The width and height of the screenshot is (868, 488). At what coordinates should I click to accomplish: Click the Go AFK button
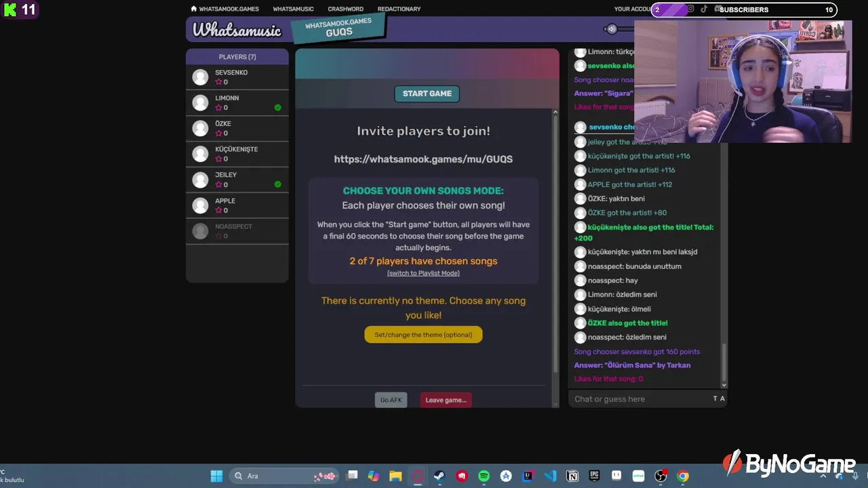click(391, 400)
